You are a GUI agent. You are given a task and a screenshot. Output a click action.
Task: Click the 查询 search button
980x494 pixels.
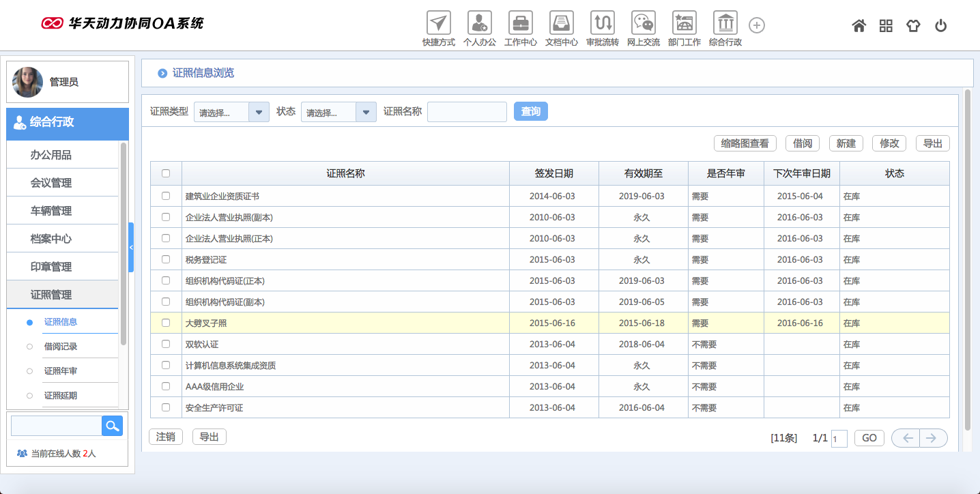530,111
